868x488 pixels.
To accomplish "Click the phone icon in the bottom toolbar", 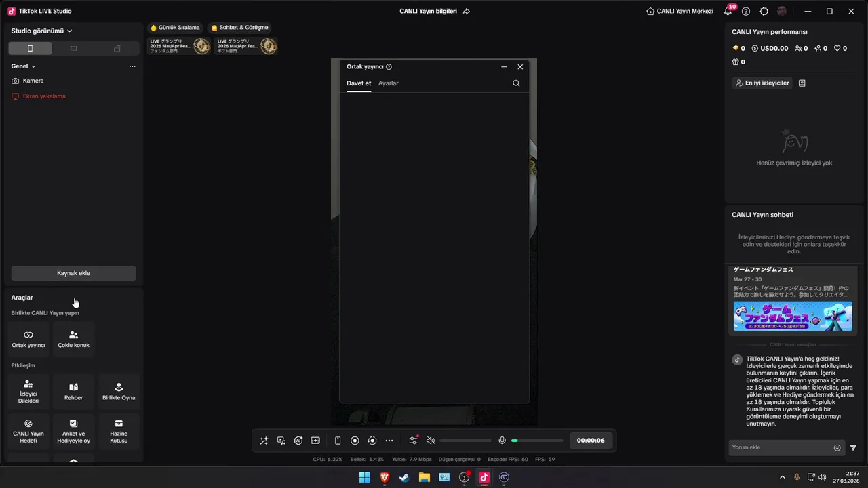I will (338, 441).
